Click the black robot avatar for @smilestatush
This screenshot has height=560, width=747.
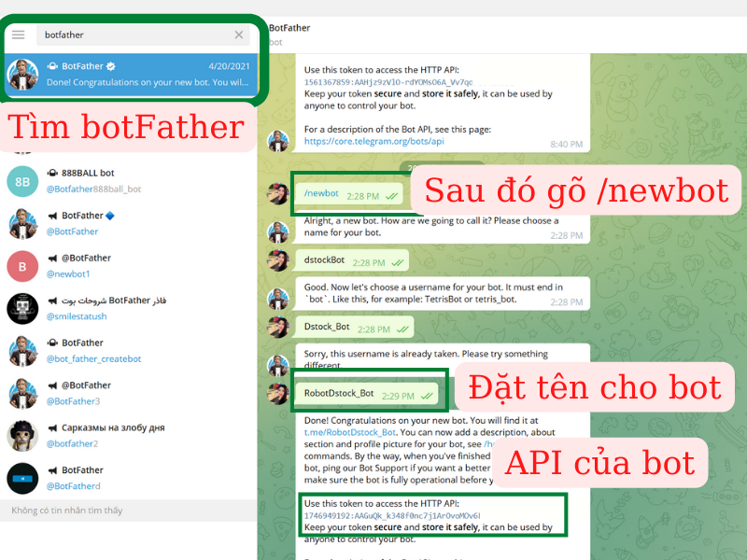tap(22, 309)
